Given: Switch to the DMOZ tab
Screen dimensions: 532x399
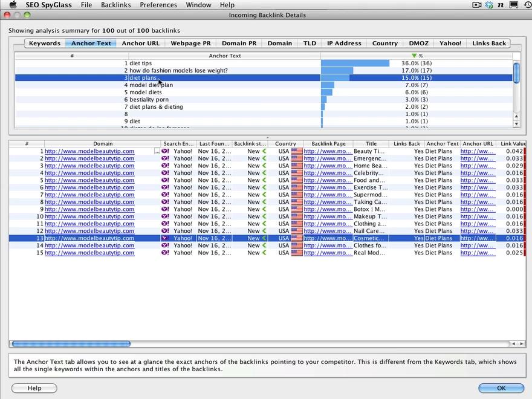Looking at the screenshot, I should tap(418, 43).
